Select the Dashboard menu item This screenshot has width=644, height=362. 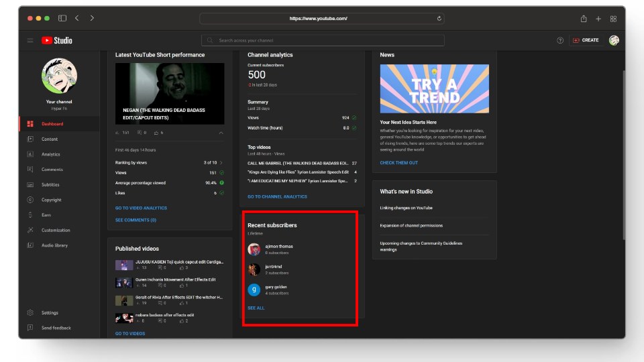[x=52, y=124]
